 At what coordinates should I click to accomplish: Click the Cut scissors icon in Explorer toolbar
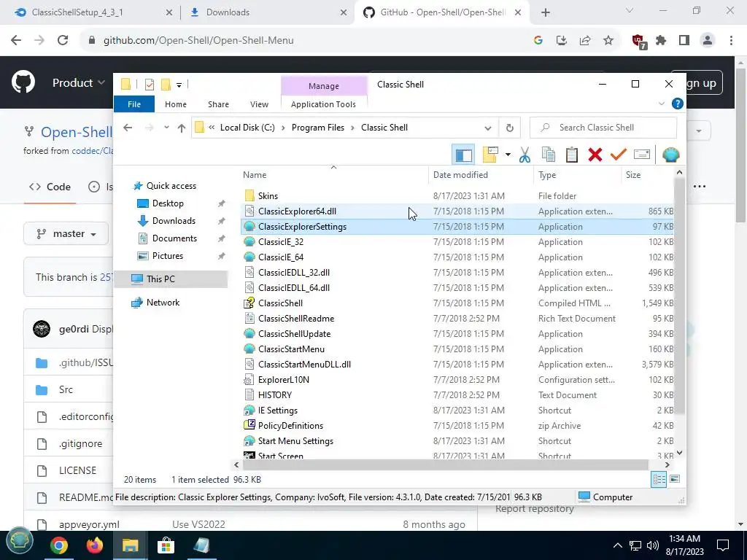525,155
